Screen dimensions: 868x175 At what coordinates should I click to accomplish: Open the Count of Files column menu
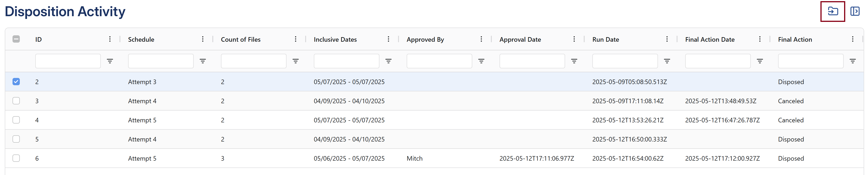click(x=295, y=39)
